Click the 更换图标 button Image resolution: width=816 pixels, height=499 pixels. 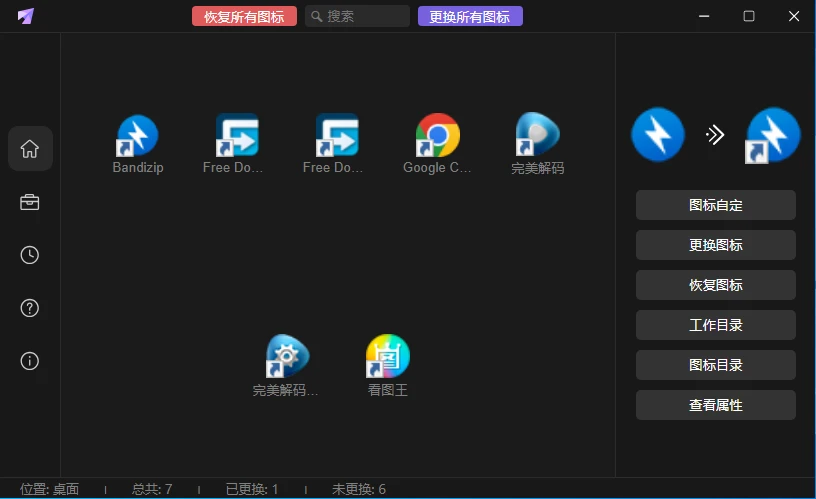point(716,245)
